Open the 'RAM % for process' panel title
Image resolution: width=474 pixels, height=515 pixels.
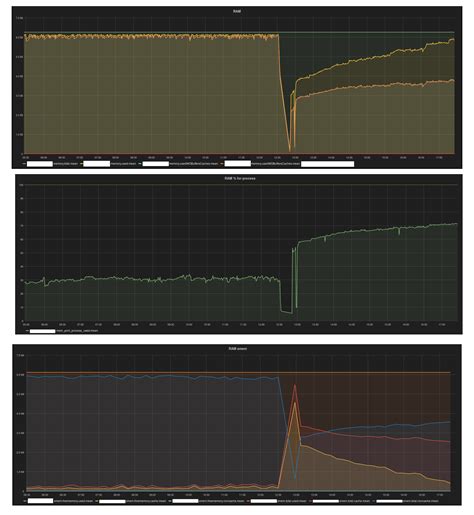click(240, 179)
